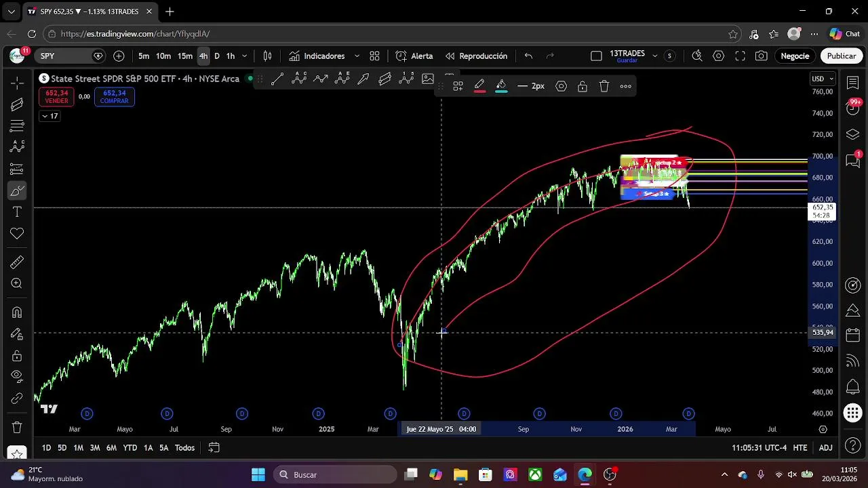Screen dimensions: 868x488
Task: Click the Negocie trading button
Action: point(795,56)
